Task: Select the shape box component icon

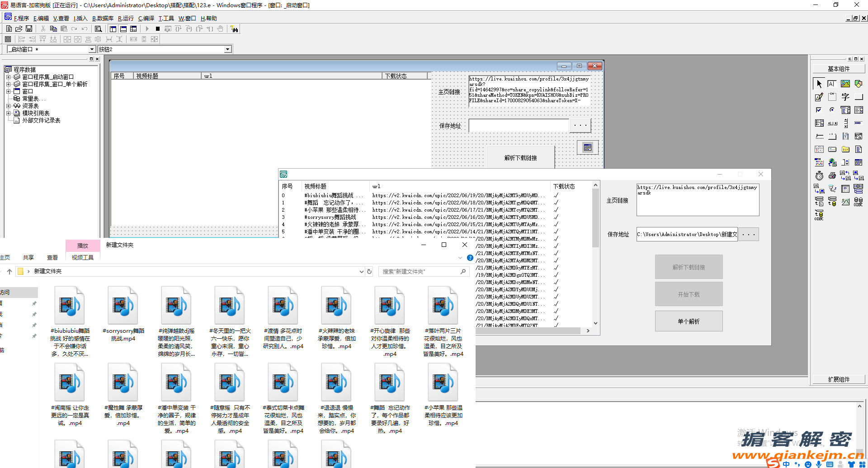Action: (x=859, y=84)
